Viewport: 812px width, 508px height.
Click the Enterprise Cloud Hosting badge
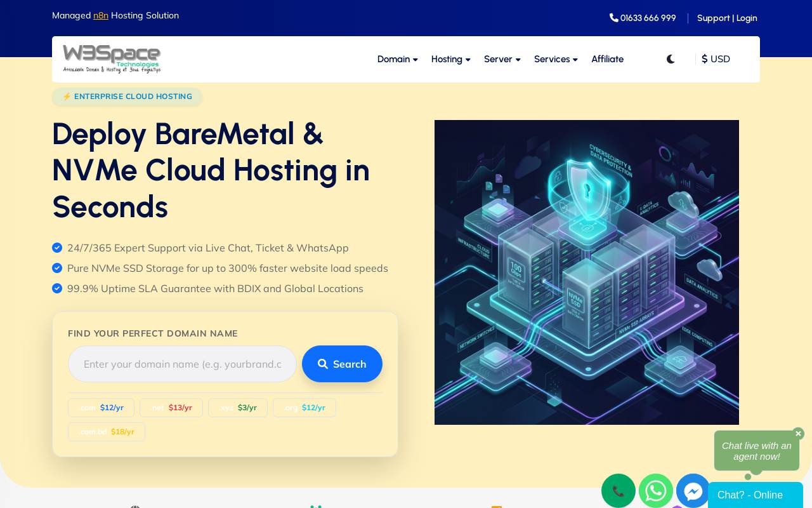click(x=127, y=97)
